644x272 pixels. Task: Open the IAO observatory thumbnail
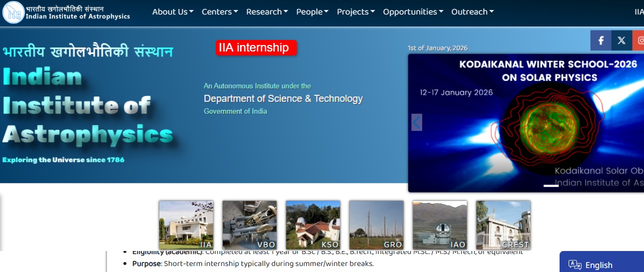440,224
